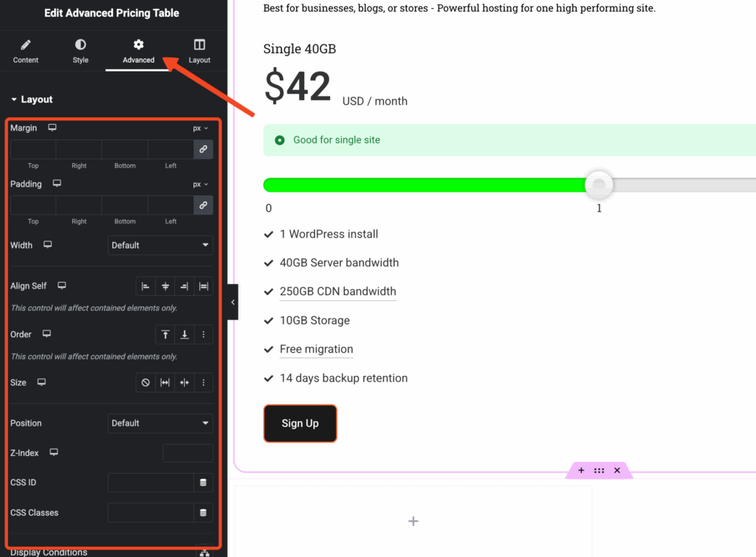Viewport: 756px width, 557px height.
Task: Switch to the Content tab
Action: coord(26,52)
